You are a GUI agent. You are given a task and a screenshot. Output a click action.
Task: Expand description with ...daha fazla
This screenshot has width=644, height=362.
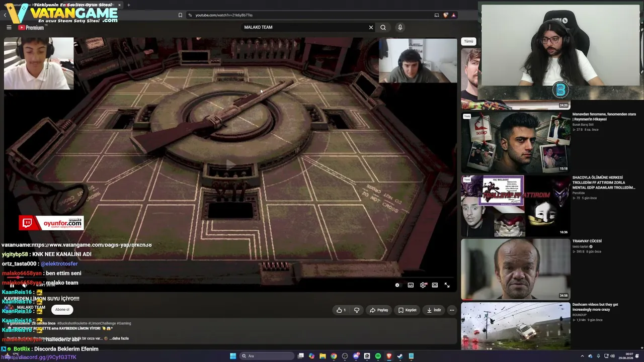click(x=119, y=338)
